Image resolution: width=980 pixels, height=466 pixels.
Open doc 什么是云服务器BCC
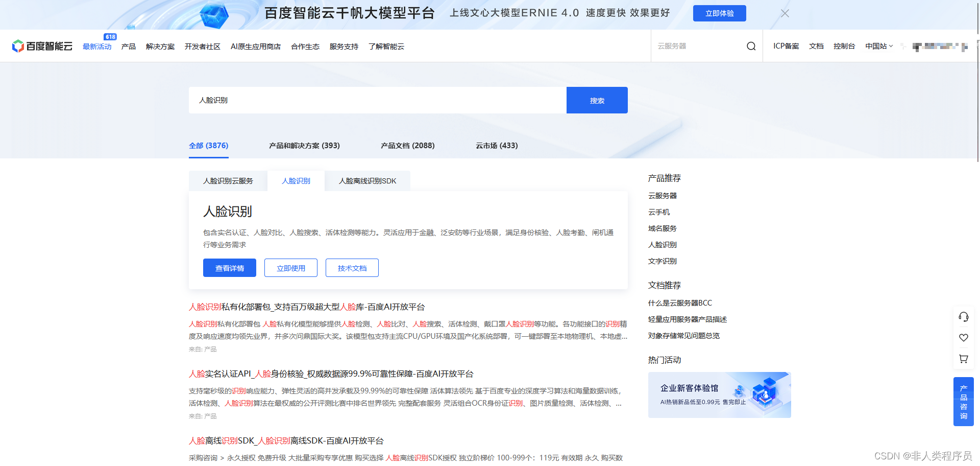click(x=680, y=303)
